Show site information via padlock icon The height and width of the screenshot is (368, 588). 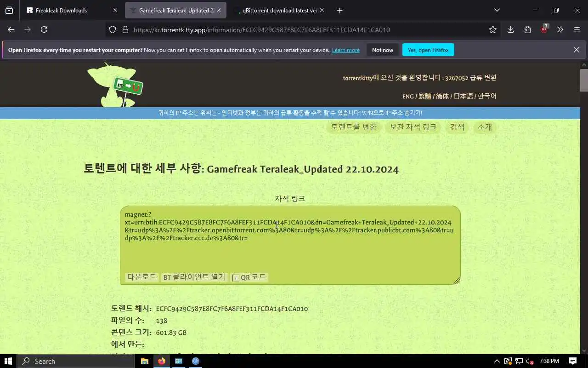tap(125, 29)
